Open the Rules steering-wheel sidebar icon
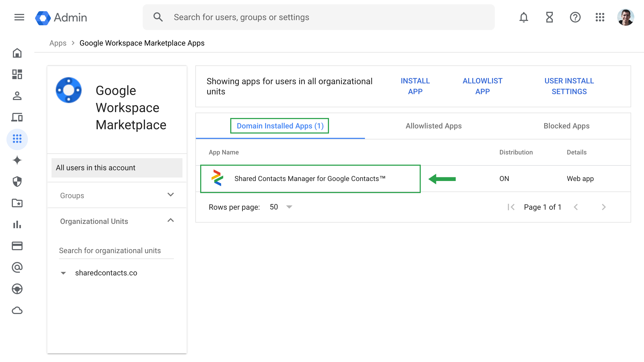This screenshot has width=644, height=362. [x=17, y=289]
